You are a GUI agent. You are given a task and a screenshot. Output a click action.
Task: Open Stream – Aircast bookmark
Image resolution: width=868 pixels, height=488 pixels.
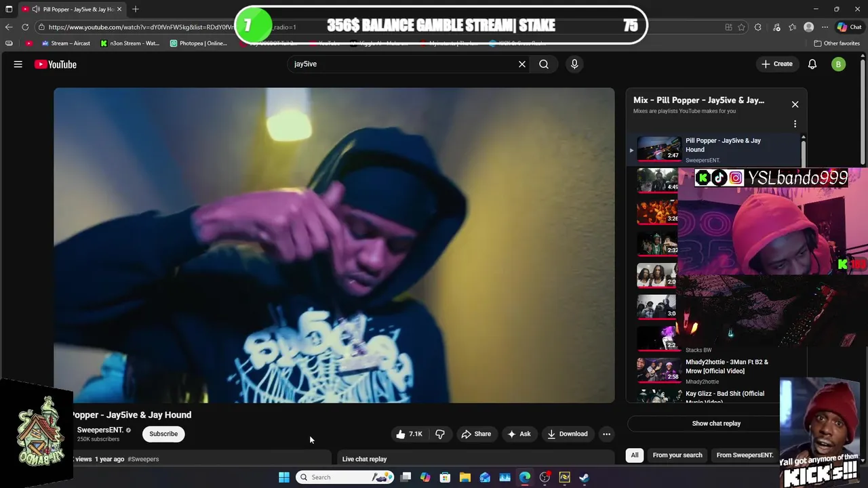pyautogui.click(x=65, y=43)
